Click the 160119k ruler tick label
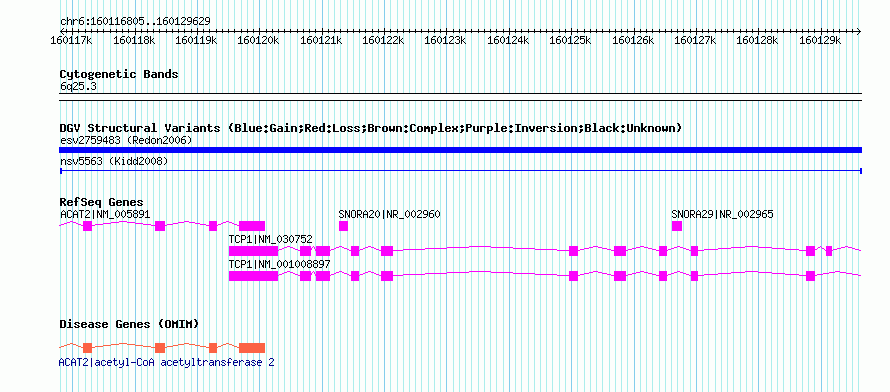The width and height of the screenshot is (890, 392). (196, 41)
